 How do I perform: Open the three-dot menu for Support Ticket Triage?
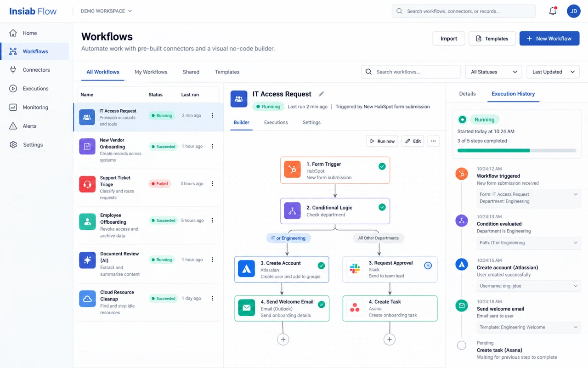(x=212, y=184)
